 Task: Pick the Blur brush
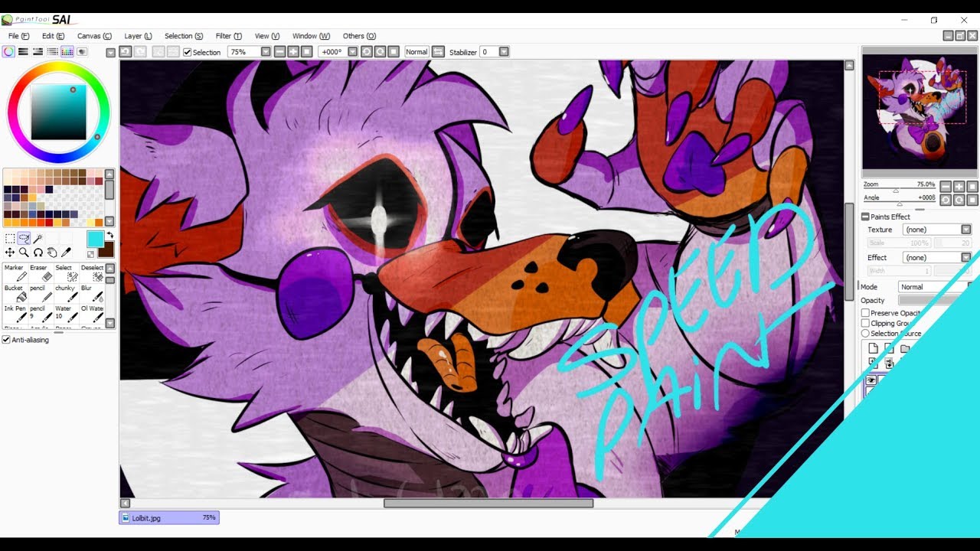[92, 293]
